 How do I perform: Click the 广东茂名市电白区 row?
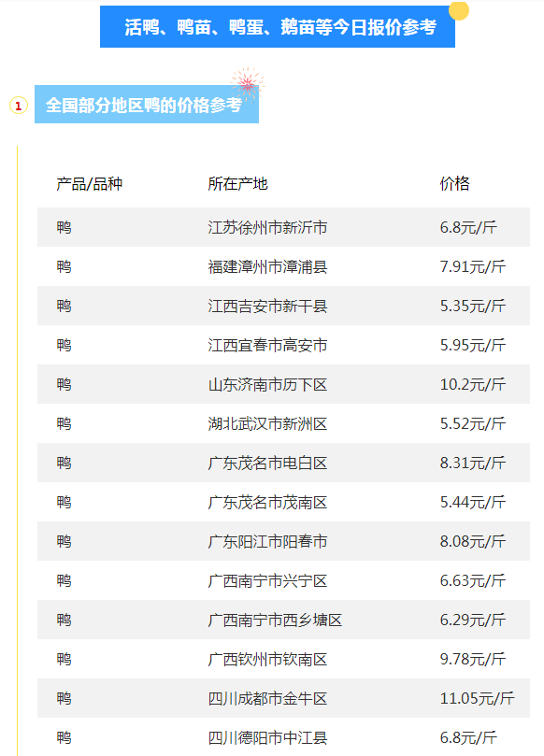coord(283,463)
